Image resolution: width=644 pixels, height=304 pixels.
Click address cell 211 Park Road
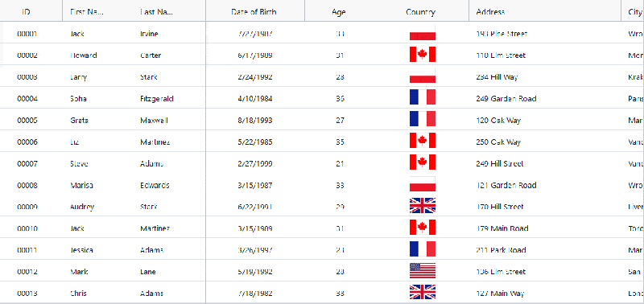pyautogui.click(x=501, y=250)
